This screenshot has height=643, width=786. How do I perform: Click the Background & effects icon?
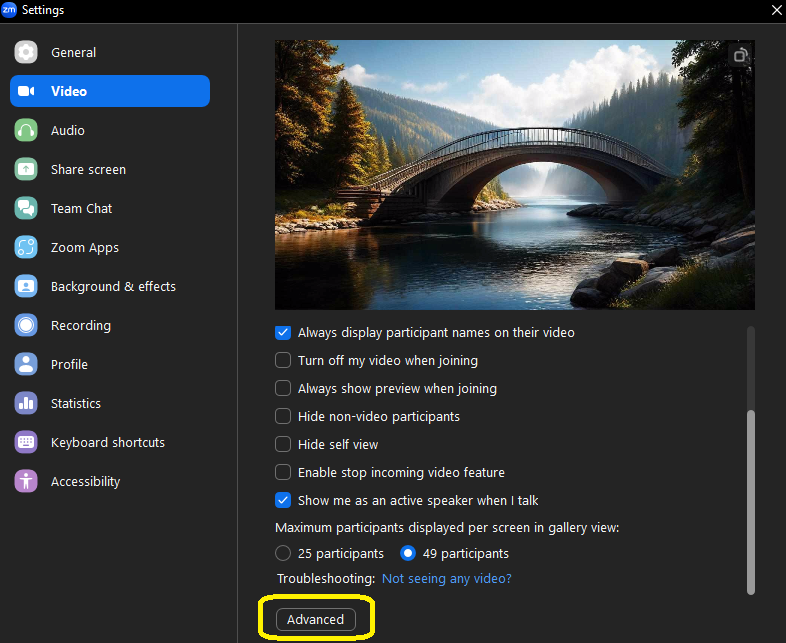coord(26,286)
